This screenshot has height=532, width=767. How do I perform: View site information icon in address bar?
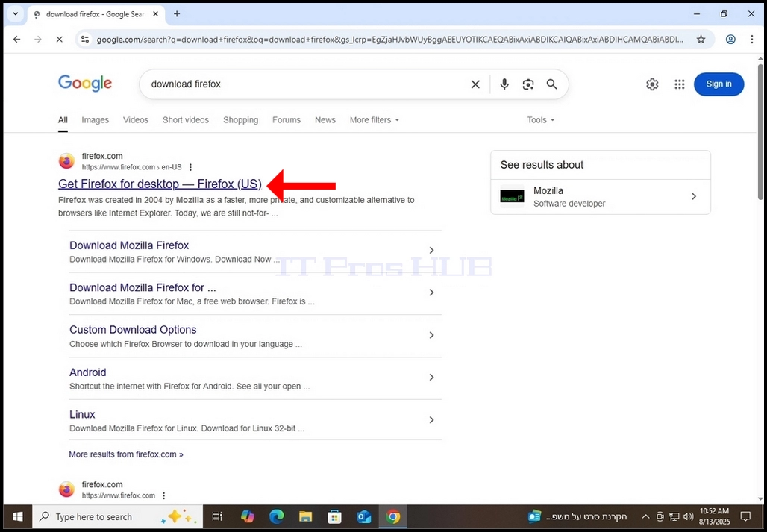(x=85, y=39)
